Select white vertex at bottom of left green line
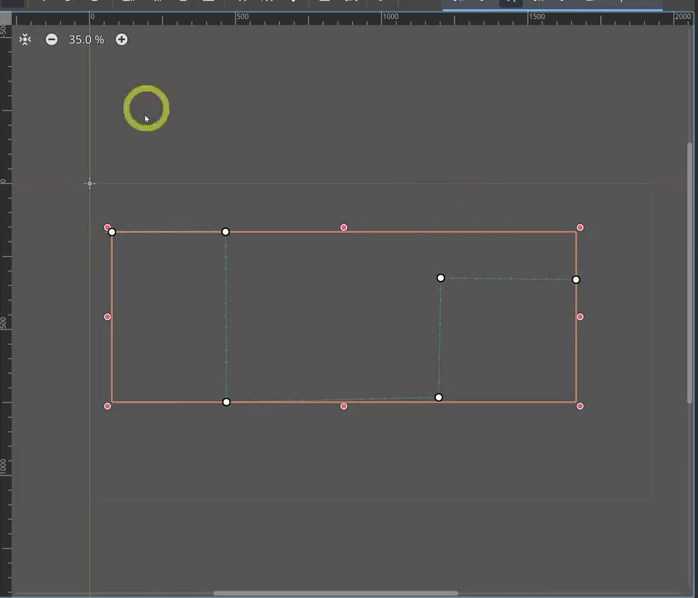698x598 pixels. point(226,402)
